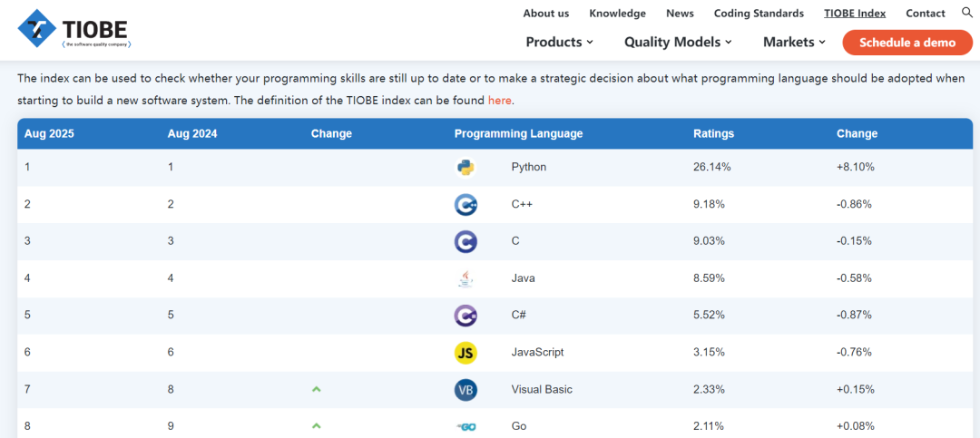This screenshot has height=438, width=980.
Task: Expand the Markets menu
Action: pyautogui.click(x=794, y=42)
